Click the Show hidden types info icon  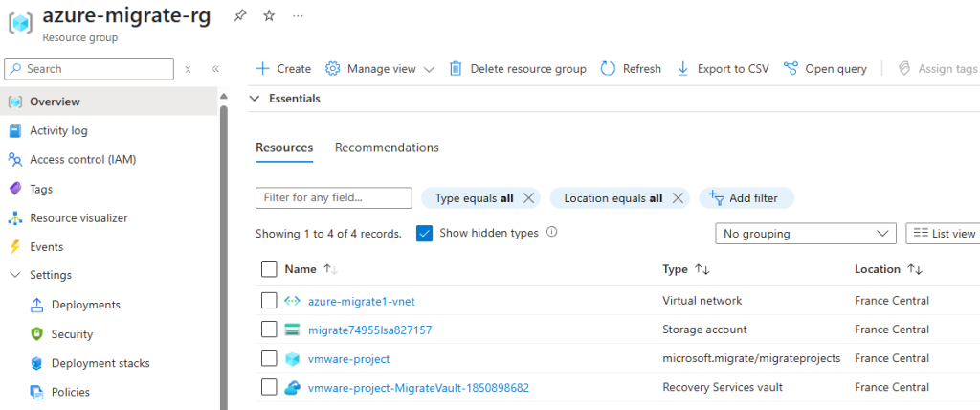click(x=552, y=232)
